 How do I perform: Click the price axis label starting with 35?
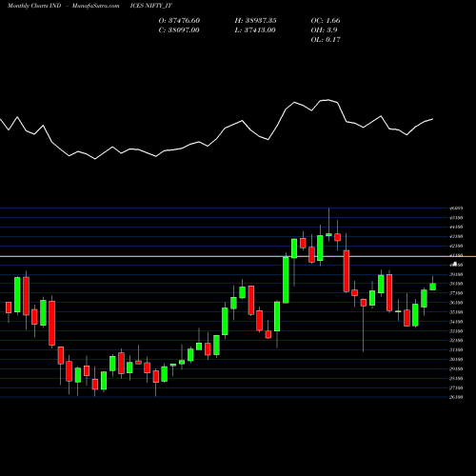pyautogui.click(x=456, y=312)
